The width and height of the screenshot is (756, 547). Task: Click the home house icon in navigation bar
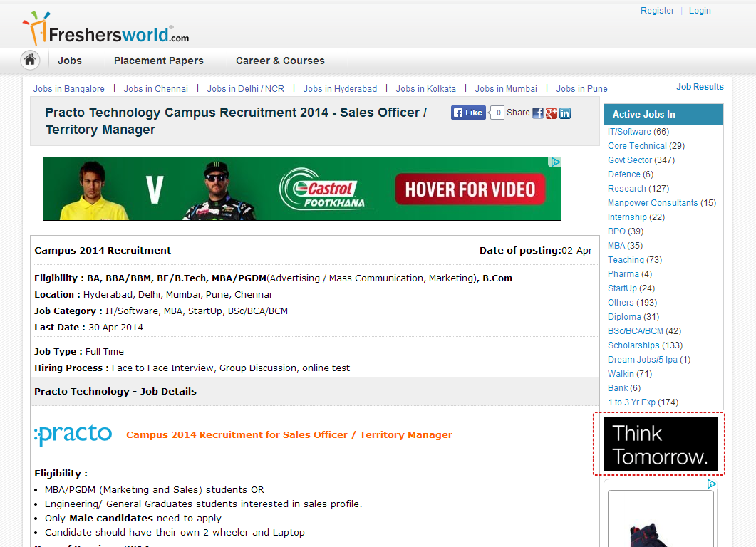(29, 60)
